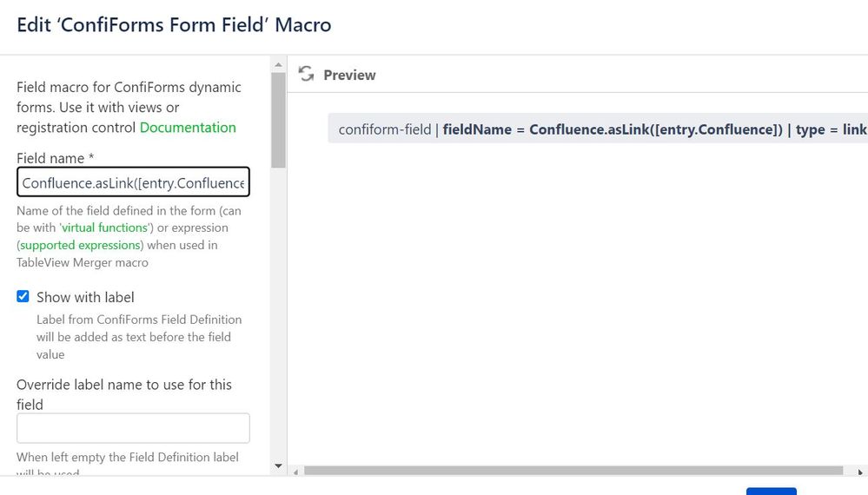Focus the Field name input

pyautogui.click(x=133, y=182)
